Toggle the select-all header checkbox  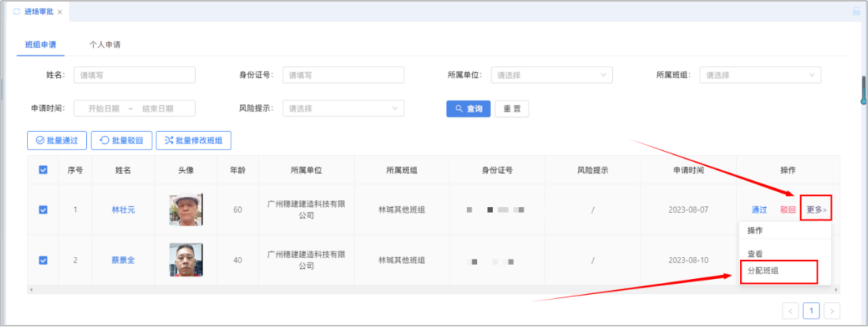tap(43, 170)
